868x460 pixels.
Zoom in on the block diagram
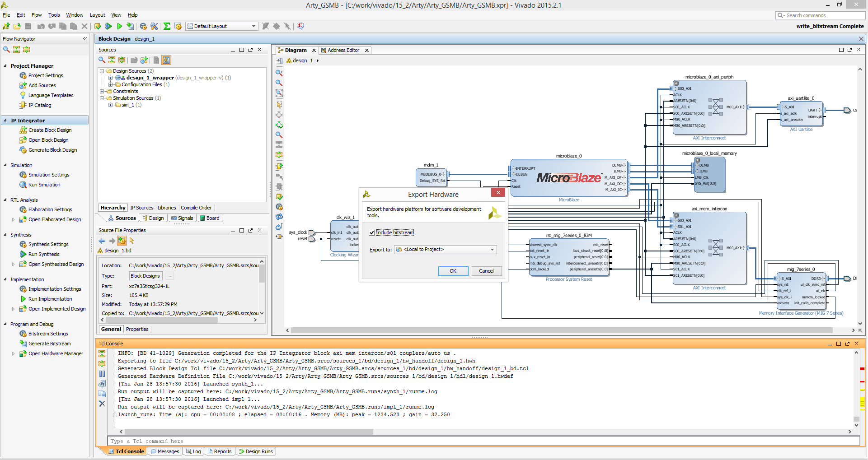[279, 73]
